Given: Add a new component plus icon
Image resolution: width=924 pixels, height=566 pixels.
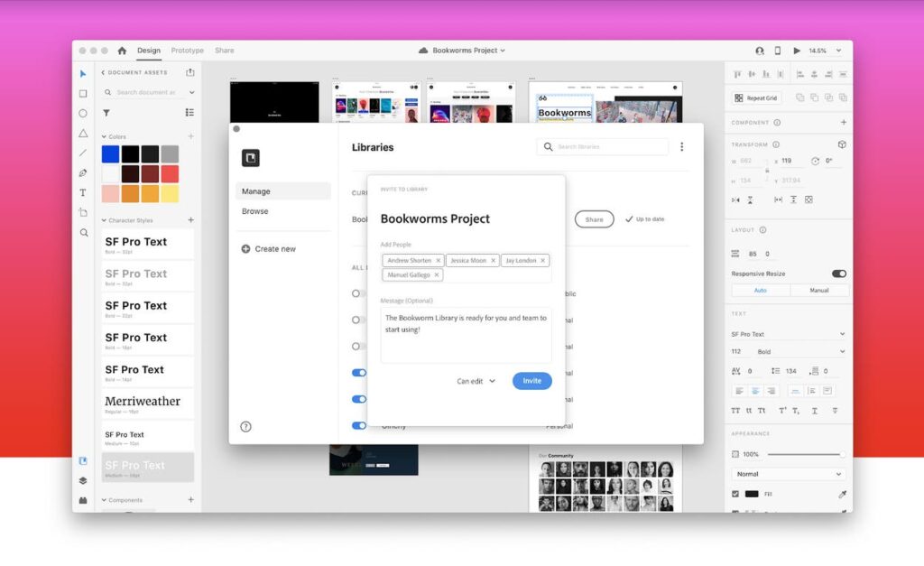Looking at the screenshot, I should click(844, 122).
